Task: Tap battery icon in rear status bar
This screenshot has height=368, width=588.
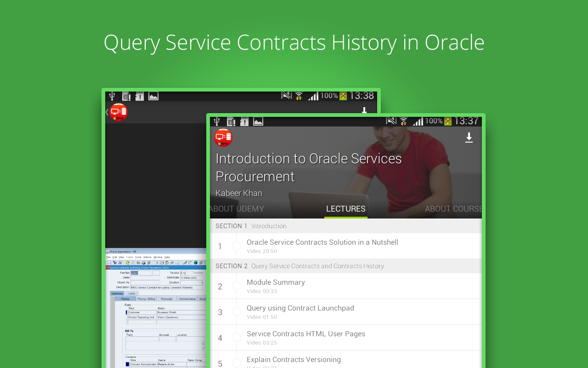Action: point(343,96)
